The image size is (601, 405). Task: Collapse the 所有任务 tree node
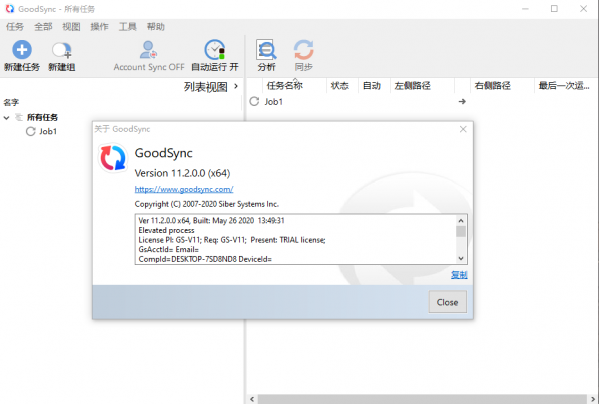pyautogui.click(x=6, y=118)
